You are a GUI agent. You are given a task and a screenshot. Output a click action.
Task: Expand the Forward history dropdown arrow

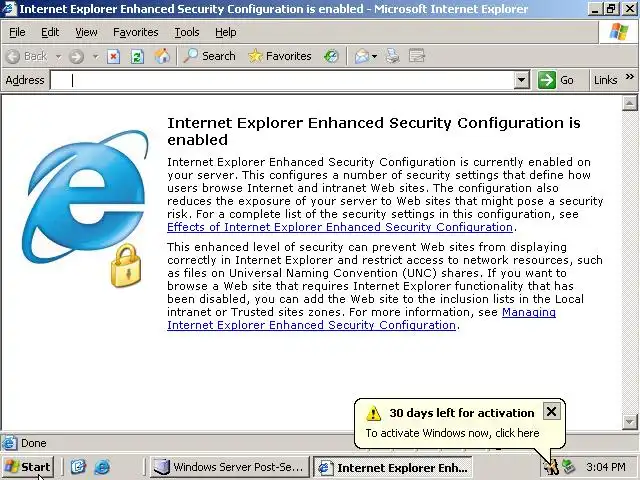(96, 57)
